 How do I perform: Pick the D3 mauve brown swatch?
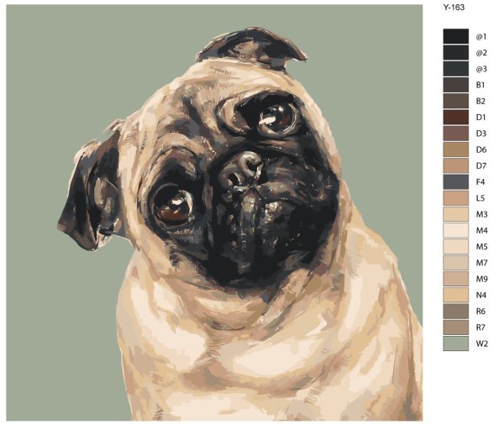pyautogui.click(x=455, y=133)
